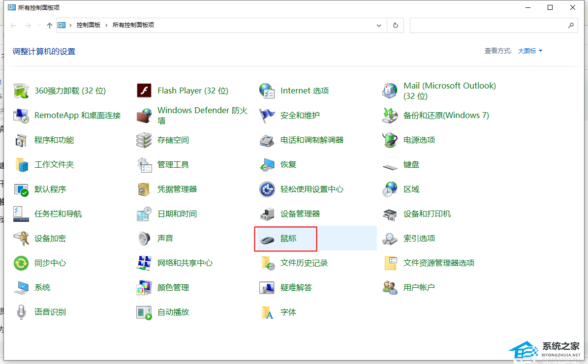Click the 同步中心 green sync icon

[x=21, y=263]
